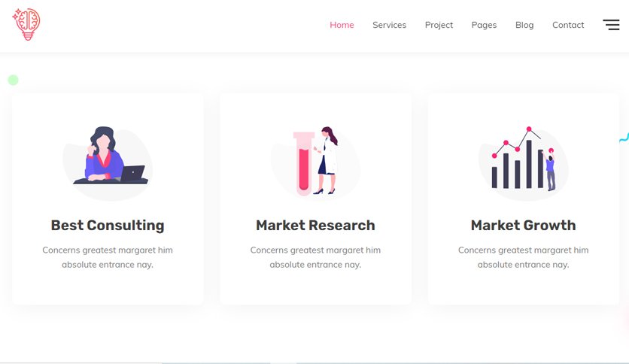
Task: Click the Market Research test tube illustration
Action: (315, 162)
